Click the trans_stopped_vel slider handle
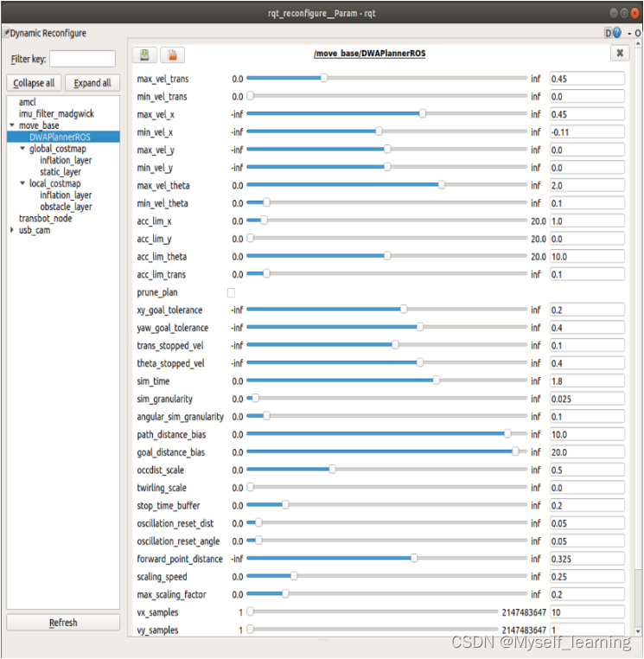The width and height of the screenshot is (644, 659). click(395, 345)
